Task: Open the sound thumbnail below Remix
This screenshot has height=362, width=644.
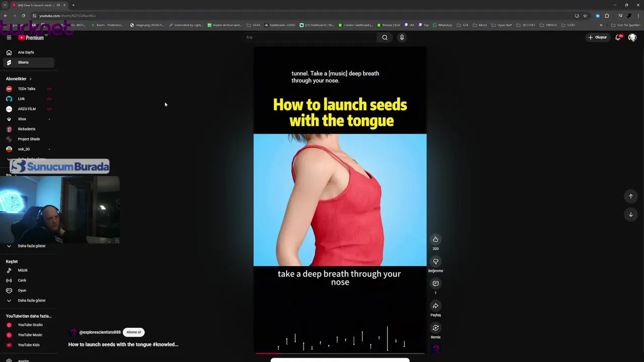Action: pos(436,348)
